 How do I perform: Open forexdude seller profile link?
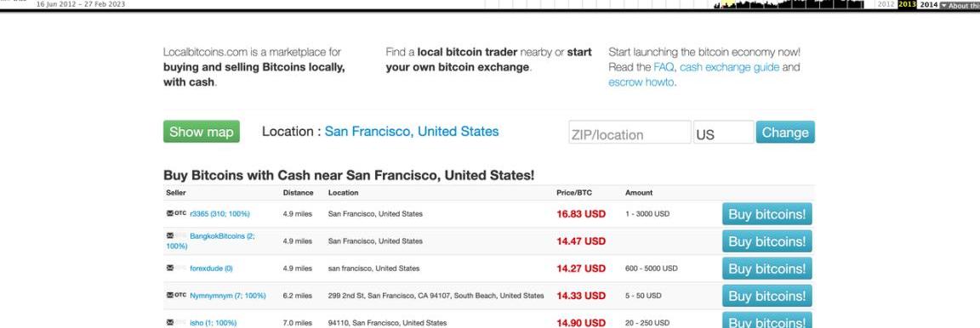[211, 269]
